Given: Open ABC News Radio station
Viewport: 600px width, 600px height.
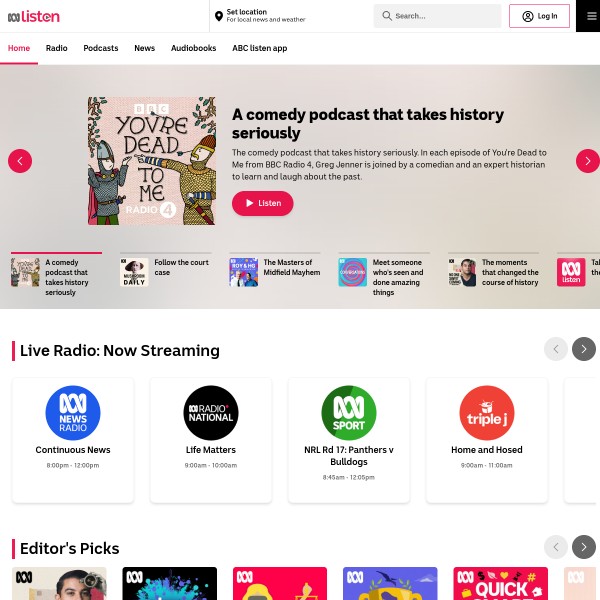Looking at the screenshot, I should click(x=73, y=413).
